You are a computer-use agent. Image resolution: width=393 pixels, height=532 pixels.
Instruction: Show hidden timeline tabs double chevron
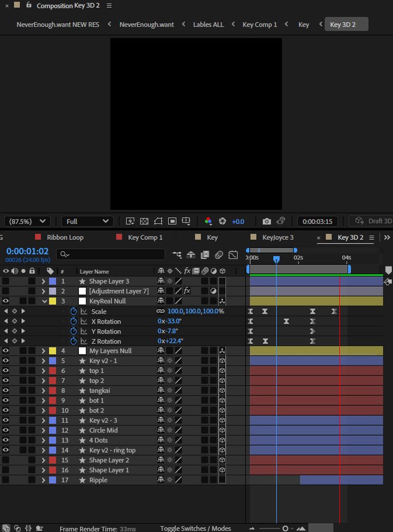[x=387, y=238]
